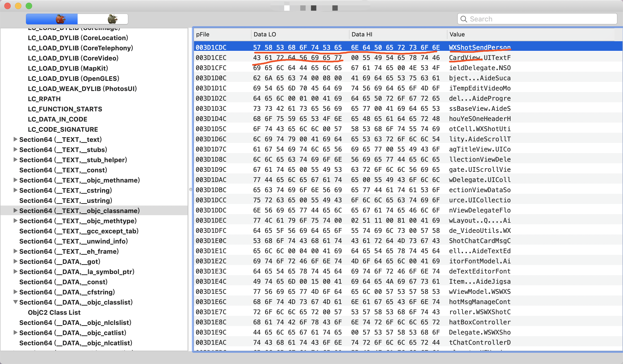Select Section64 (__TEXT,__ustring) entry
Viewport: 623px width, 364px height.
(66, 200)
